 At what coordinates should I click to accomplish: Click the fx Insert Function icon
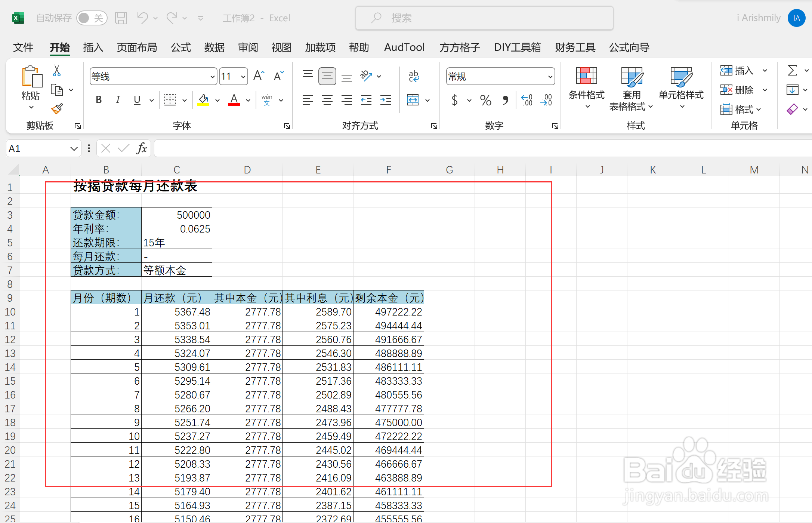[x=142, y=148]
